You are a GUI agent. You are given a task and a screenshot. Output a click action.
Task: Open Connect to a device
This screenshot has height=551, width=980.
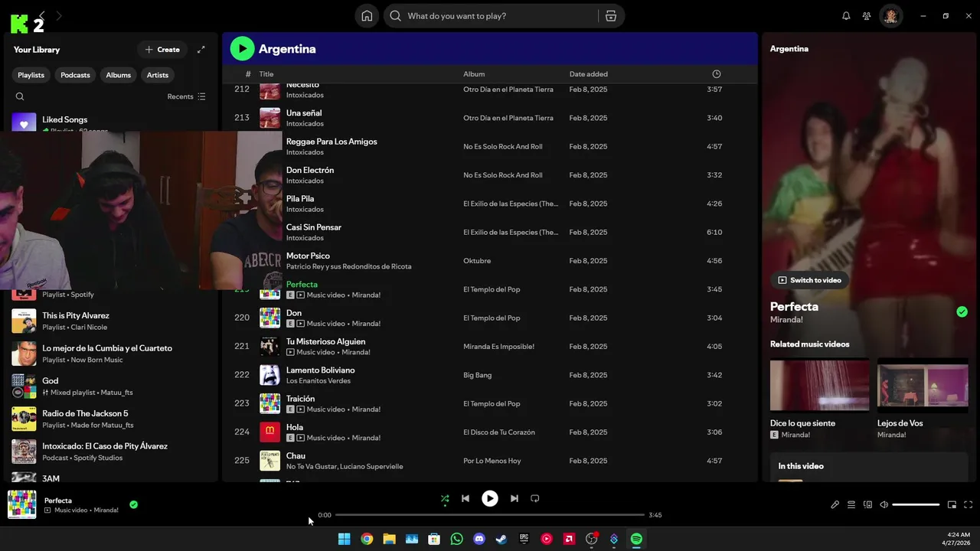coord(867,505)
